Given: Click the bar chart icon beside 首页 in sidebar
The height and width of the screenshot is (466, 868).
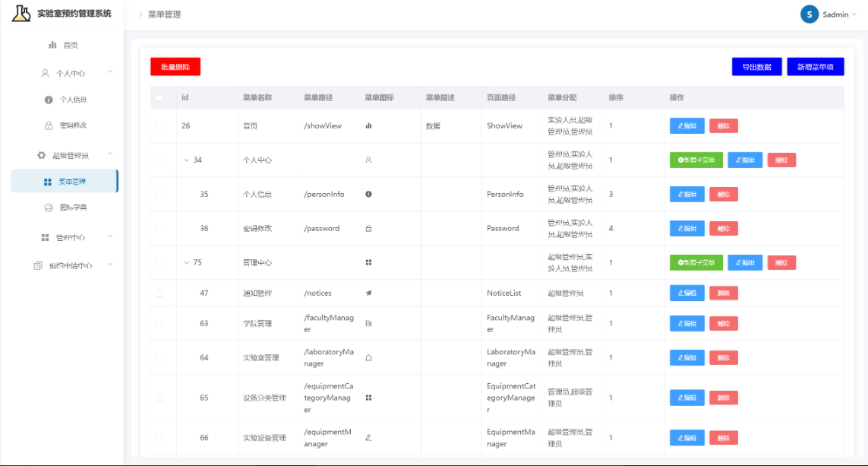Looking at the screenshot, I should (52, 45).
